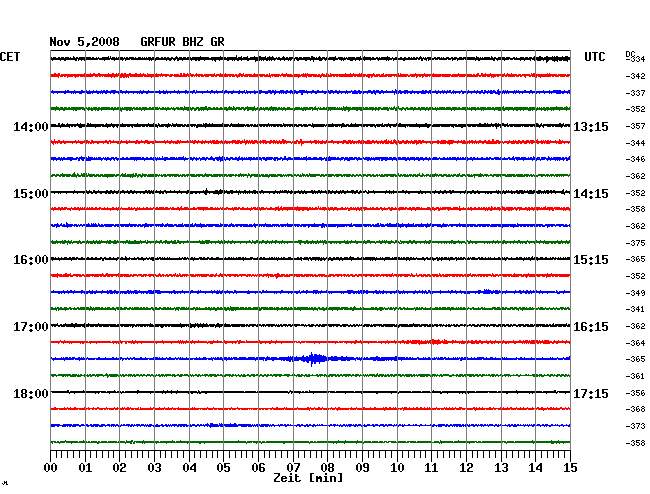
Task: Click the "15:00" CET time label
Action: [31, 194]
